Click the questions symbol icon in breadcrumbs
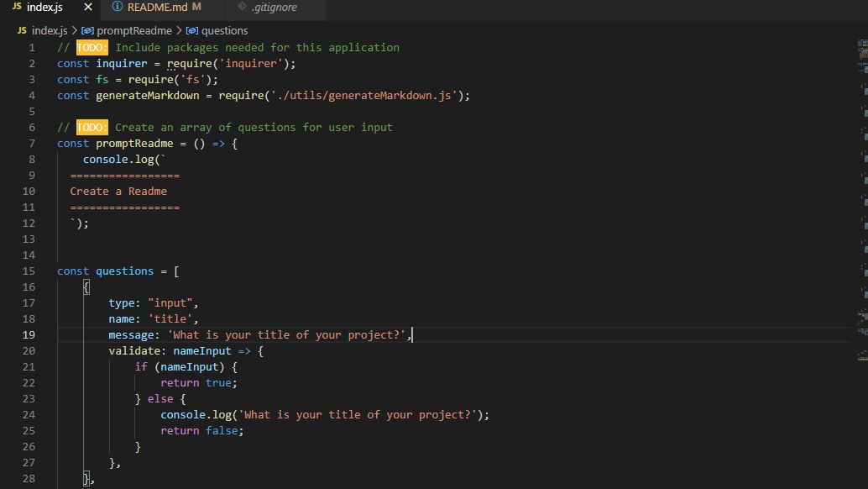 [x=191, y=30]
